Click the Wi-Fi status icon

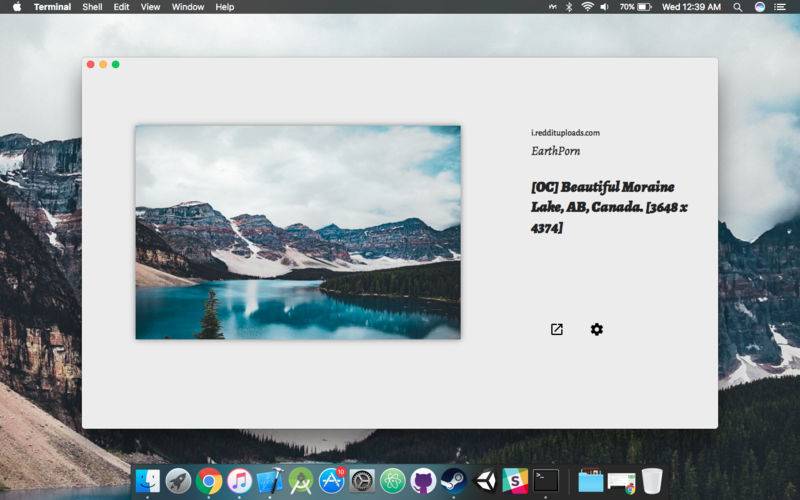(x=588, y=7)
